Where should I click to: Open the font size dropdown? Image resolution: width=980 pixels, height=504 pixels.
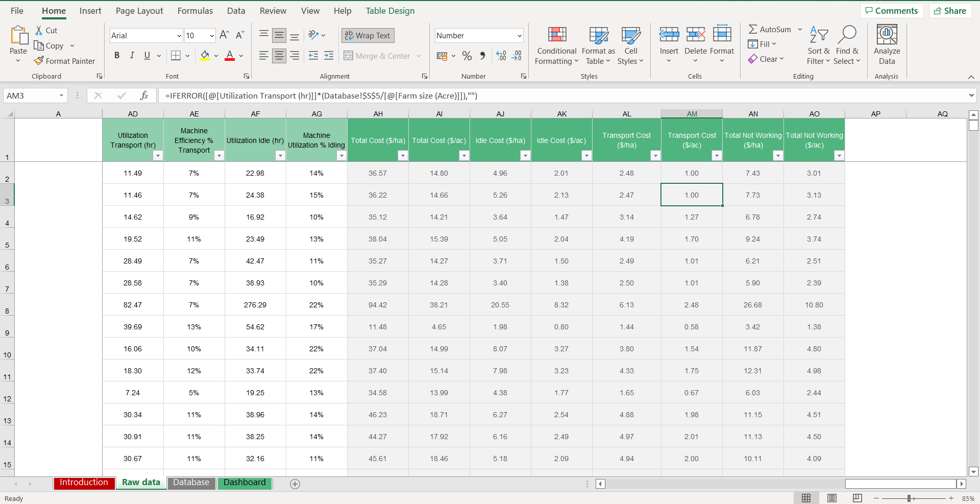[211, 35]
